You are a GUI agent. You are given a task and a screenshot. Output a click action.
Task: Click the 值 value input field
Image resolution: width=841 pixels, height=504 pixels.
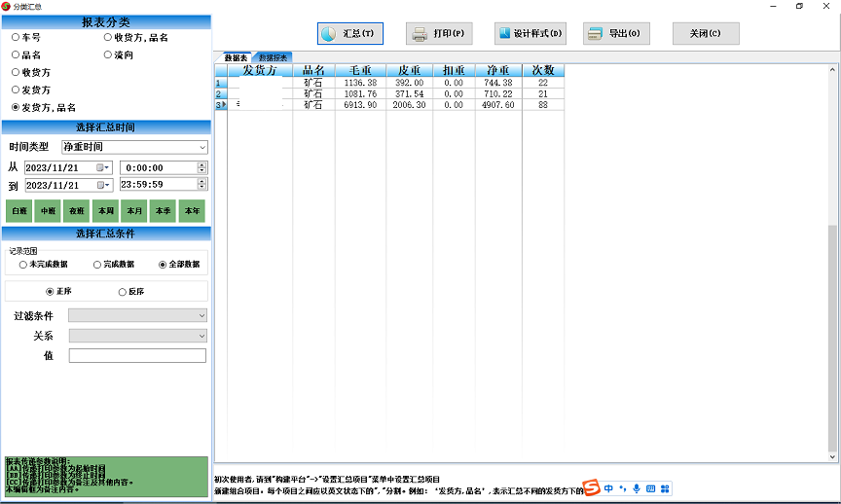pos(137,356)
